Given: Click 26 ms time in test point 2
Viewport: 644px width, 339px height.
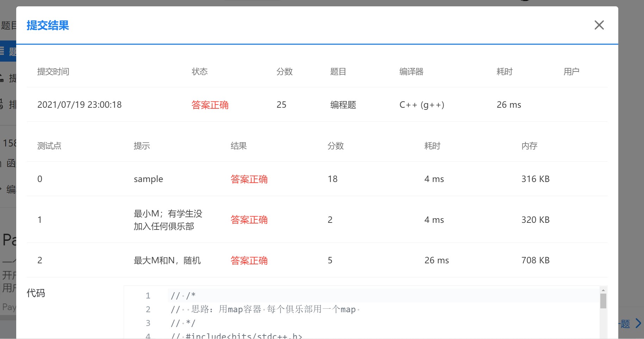Looking at the screenshot, I should pos(436,260).
